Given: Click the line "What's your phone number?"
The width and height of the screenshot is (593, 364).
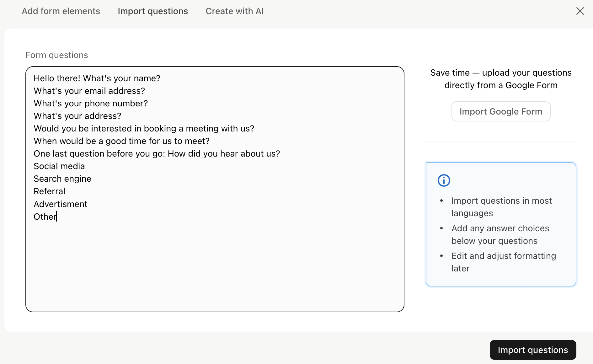Looking at the screenshot, I should click(x=91, y=103).
